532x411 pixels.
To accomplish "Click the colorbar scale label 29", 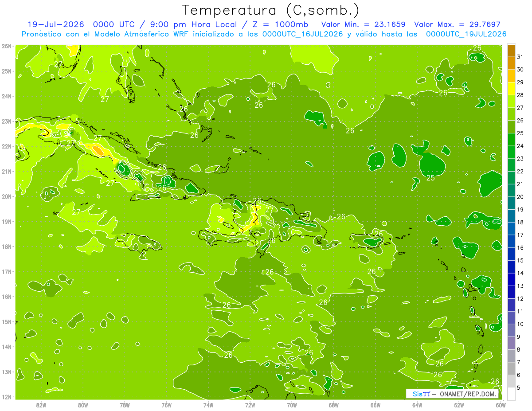I will coord(520,82).
